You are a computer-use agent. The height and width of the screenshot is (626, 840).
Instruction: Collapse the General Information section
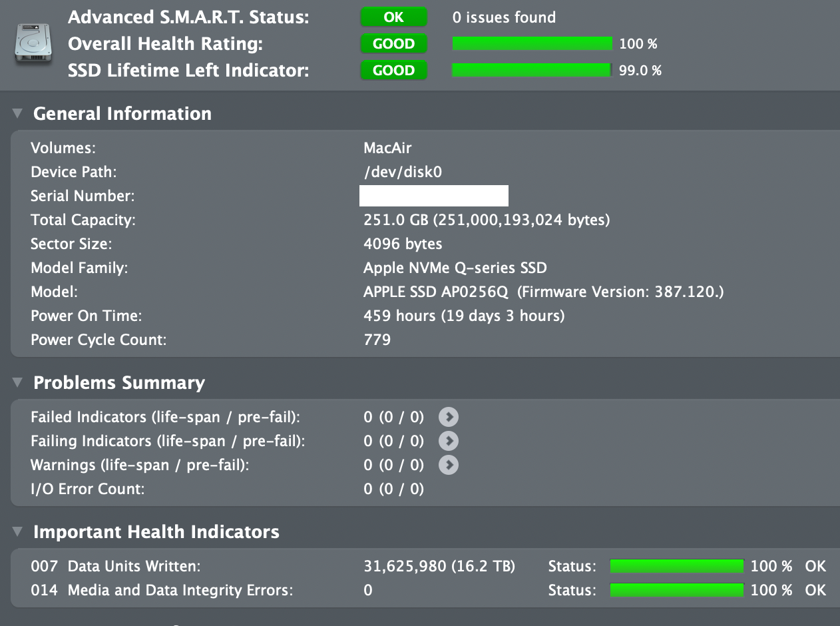point(17,113)
